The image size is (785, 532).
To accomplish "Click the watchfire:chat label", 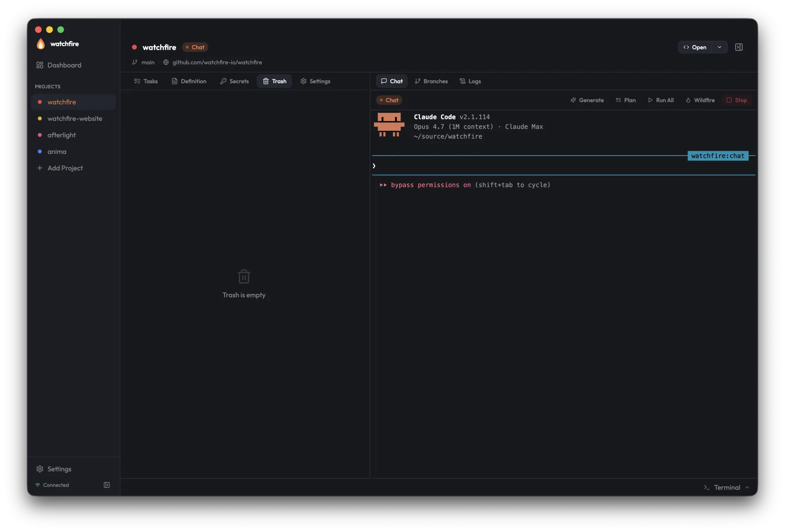I will tap(718, 156).
